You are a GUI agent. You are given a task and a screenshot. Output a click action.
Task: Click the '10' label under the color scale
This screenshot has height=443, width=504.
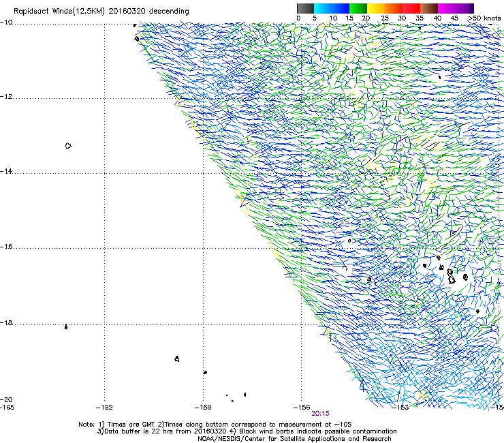point(333,18)
